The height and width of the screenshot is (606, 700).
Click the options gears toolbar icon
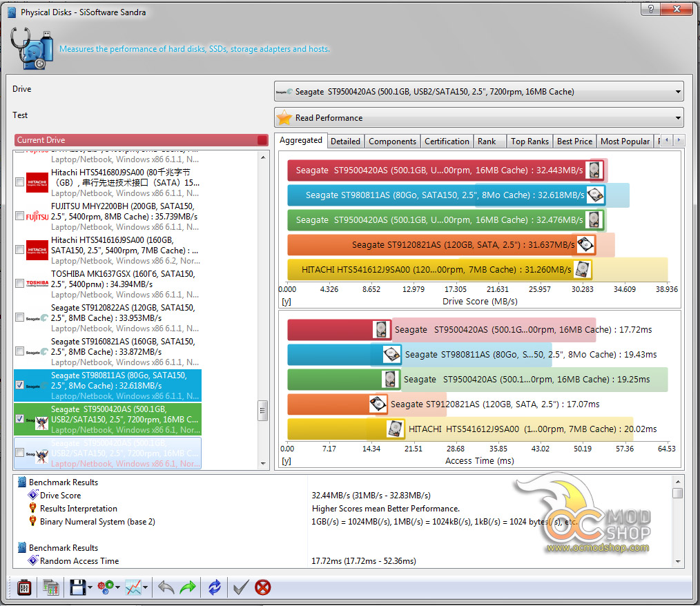[x=106, y=587]
